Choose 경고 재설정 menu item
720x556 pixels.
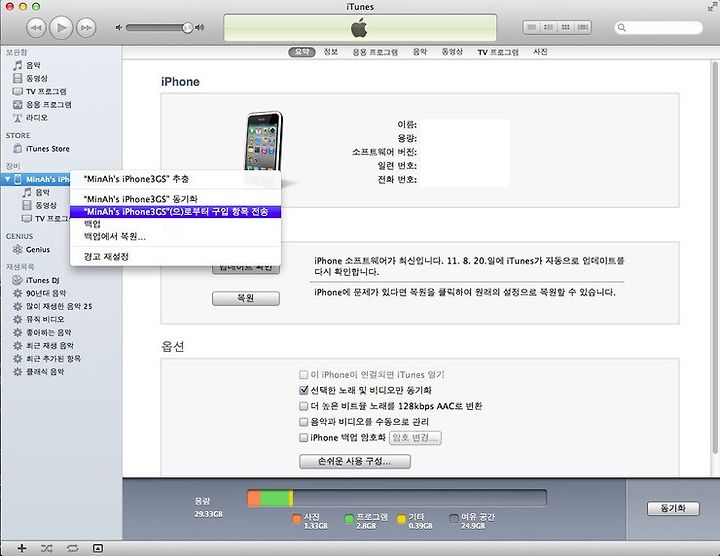coord(175,257)
